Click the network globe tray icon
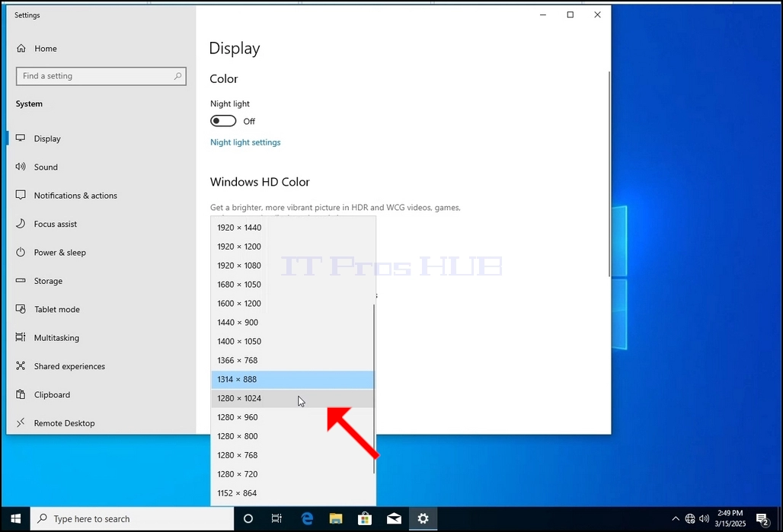This screenshot has height=532, width=783. click(689, 519)
